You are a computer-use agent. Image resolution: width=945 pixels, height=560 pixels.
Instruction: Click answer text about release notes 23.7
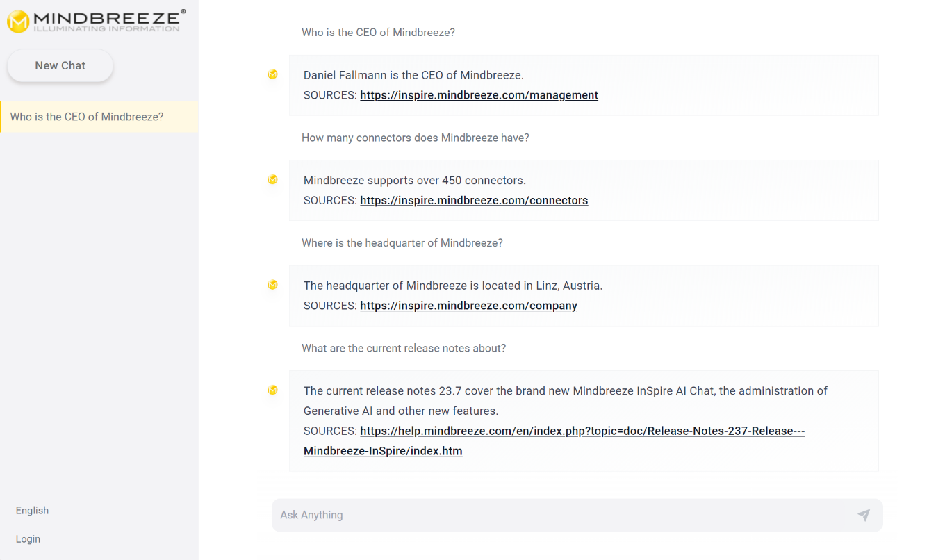tap(566, 401)
